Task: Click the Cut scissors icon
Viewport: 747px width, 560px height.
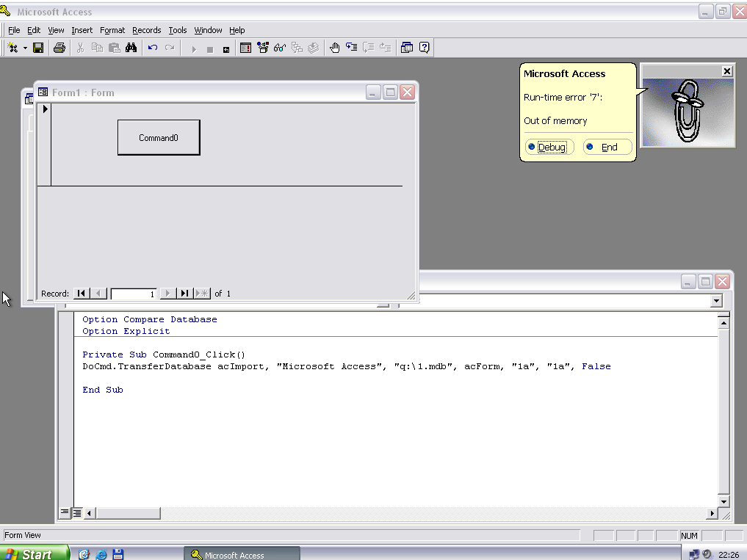Action: [x=81, y=48]
